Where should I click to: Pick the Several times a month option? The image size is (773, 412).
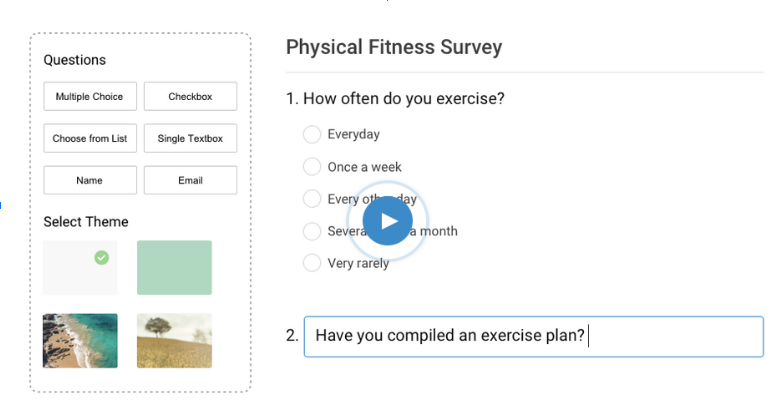312,231
